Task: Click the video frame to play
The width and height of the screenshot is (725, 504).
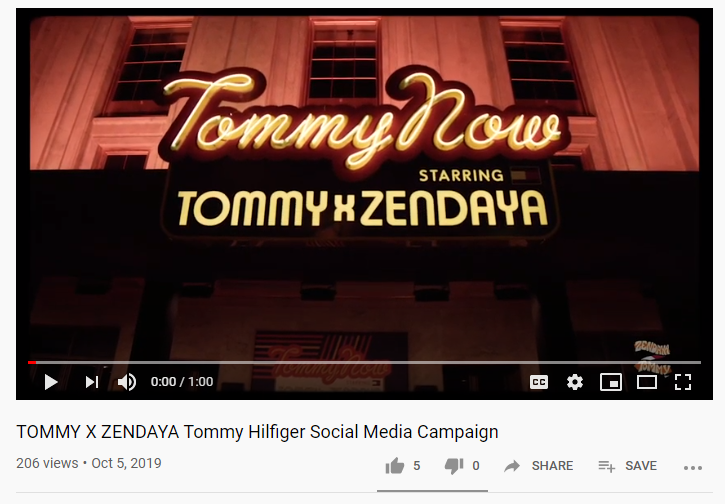Action: point(364,185)
